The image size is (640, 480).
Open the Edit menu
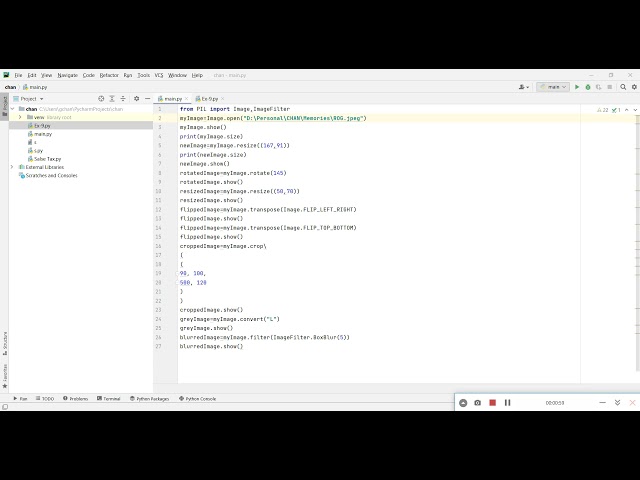click(32, 75)
